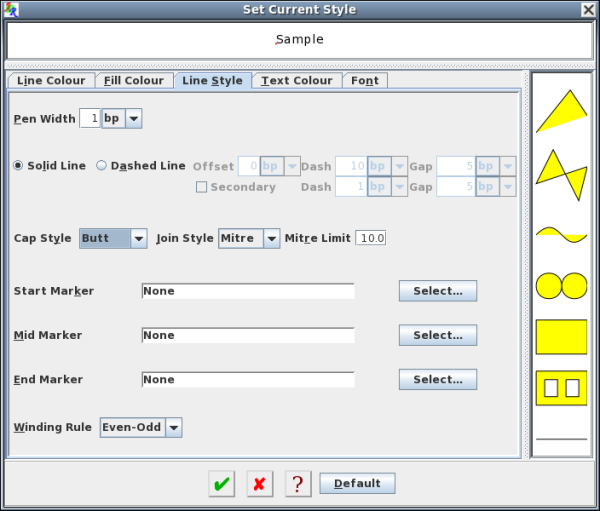Choose the Solid Line radio button
The width and height of the screenshot is (600, 511).
coord(49,166)
